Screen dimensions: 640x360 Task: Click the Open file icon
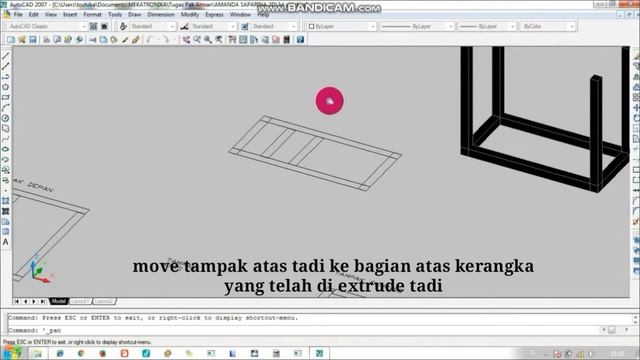coord(22,40)
